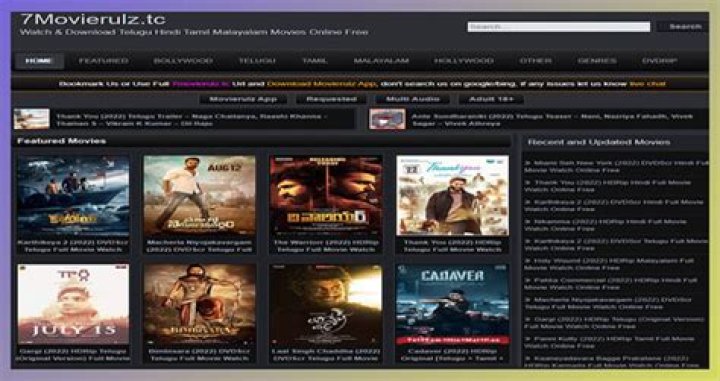This screenshot has width=720, height=381.
Task: Open the DVDRIP menu item
Action: [x=659, y=61]
